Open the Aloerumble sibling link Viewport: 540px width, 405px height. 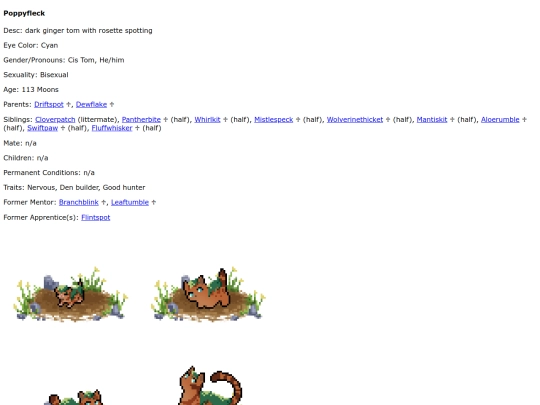point(500,120)
